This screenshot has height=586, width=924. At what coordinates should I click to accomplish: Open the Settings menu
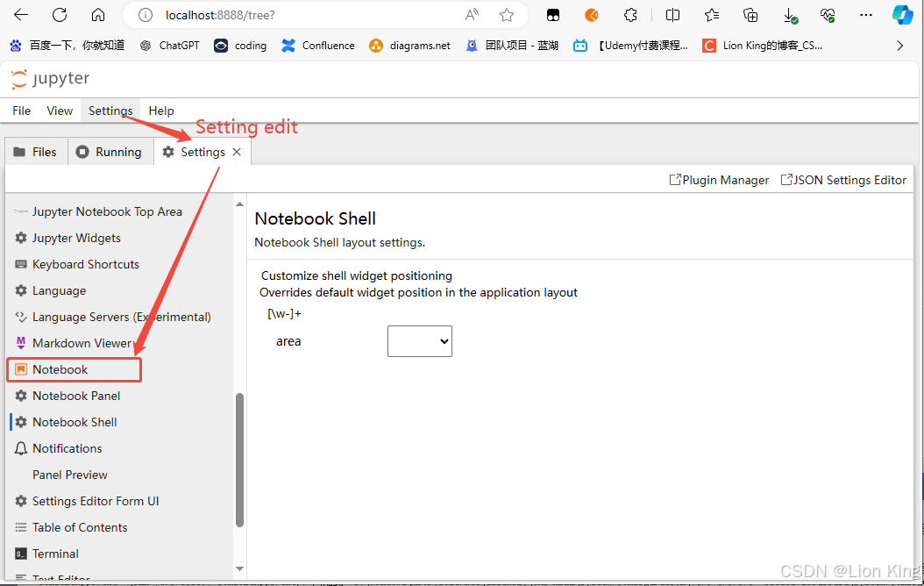110,111
